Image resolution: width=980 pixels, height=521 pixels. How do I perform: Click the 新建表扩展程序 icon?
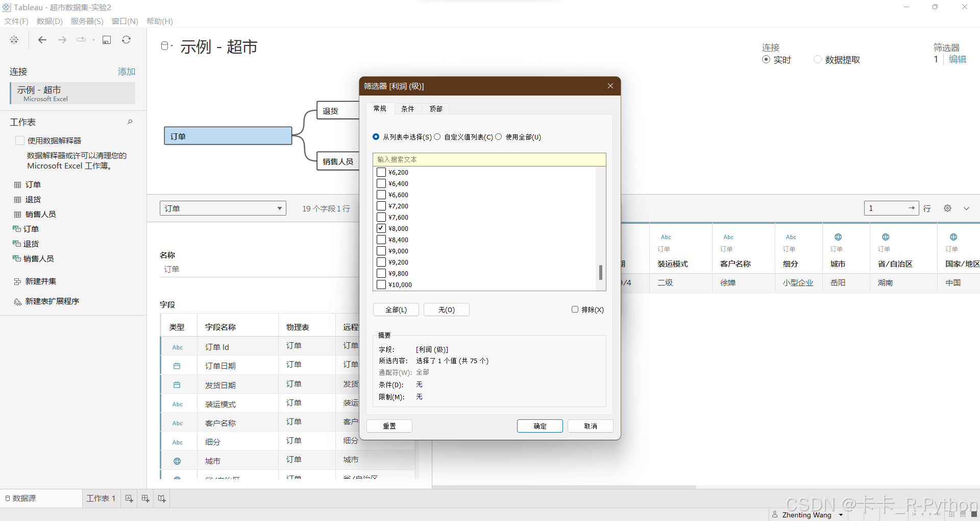(17, 301)
